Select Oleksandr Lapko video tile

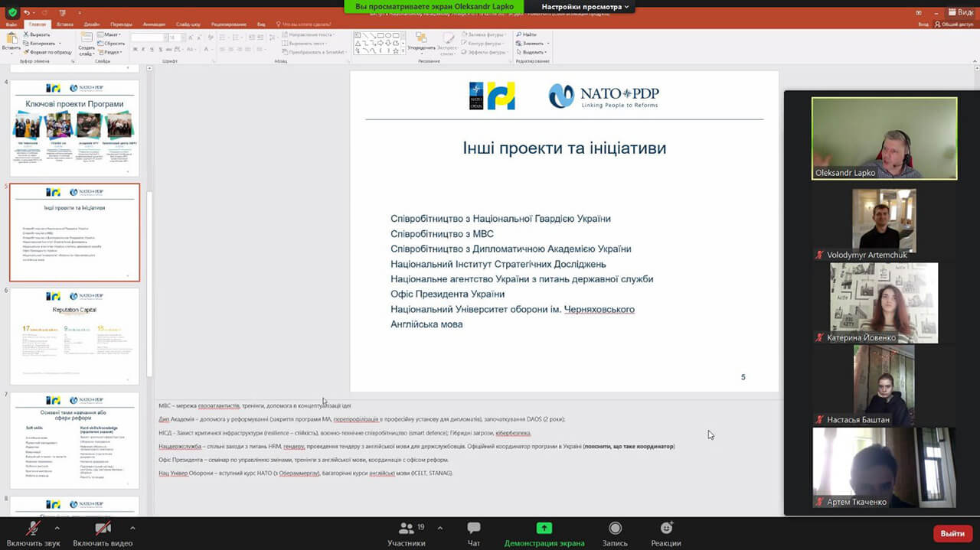click(884, 138)
